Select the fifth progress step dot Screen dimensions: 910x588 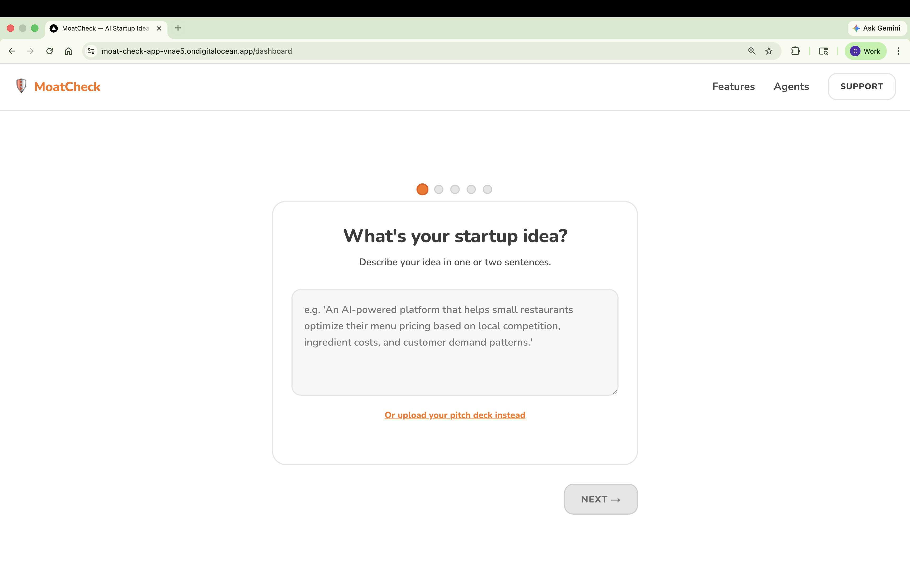pos(487,190)
